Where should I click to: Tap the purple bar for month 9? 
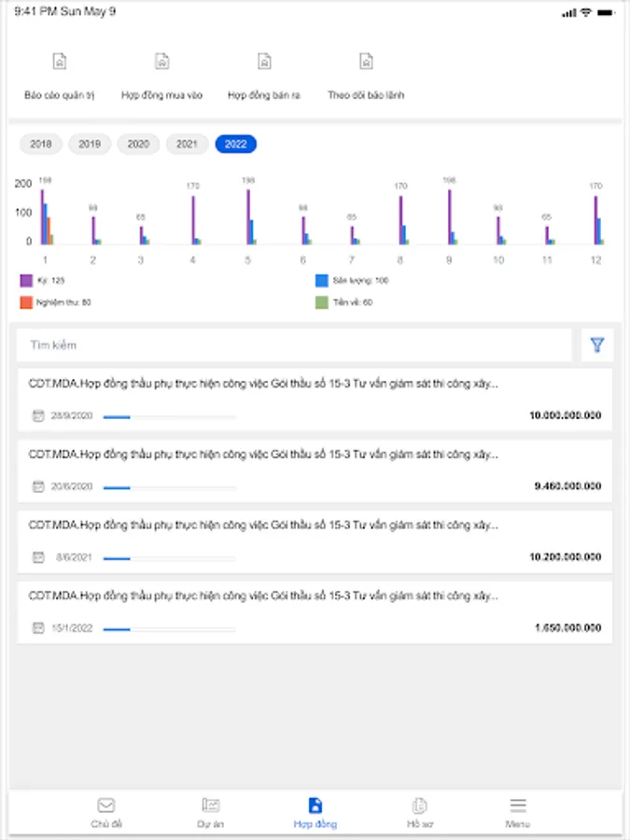[x=450, y=217]
